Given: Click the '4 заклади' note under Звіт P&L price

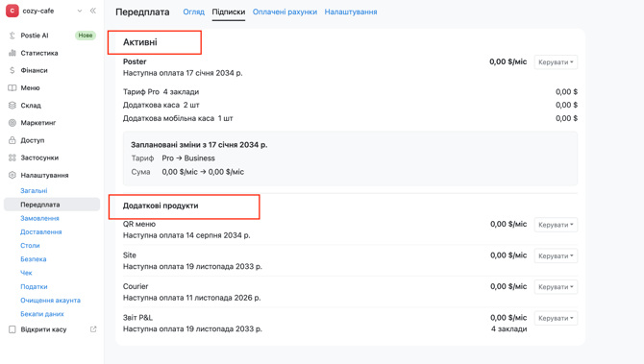Looking at the screenshot, I should [x=508, y=329].
